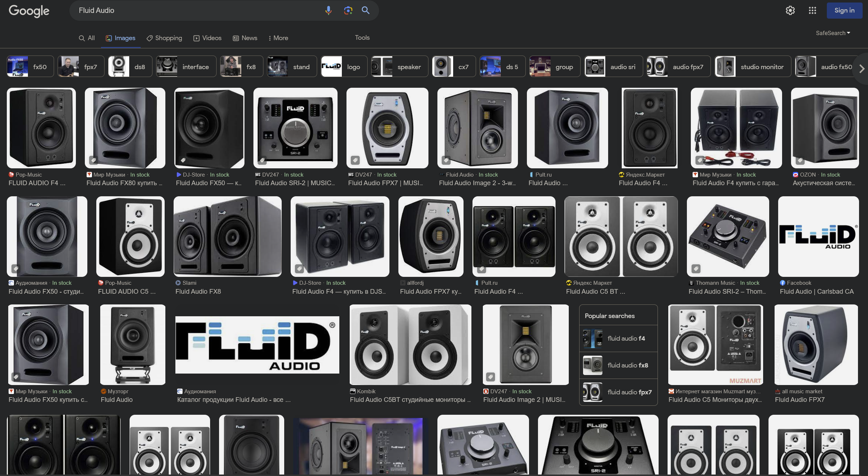868x476 pixels.
Task: Select popular search fluid audio f4
Action: click(x=619, y=338)
